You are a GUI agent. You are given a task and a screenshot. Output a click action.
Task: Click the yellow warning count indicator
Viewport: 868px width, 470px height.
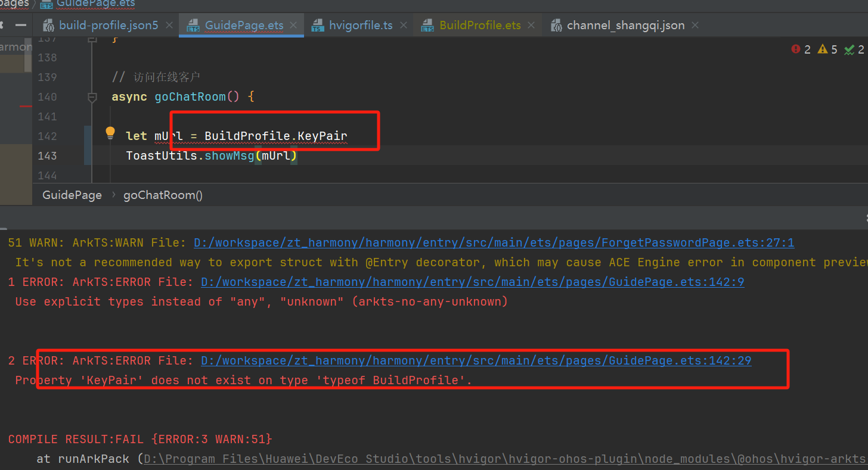827,49
